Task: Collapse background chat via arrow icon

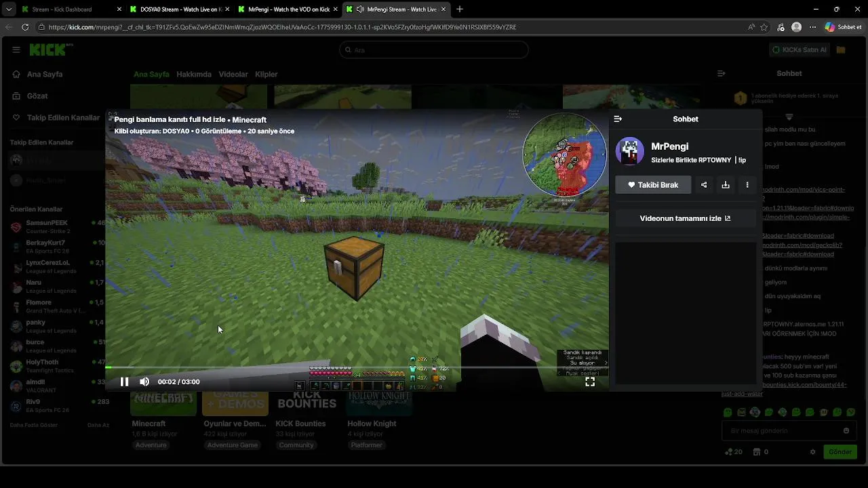Action: 722,73
